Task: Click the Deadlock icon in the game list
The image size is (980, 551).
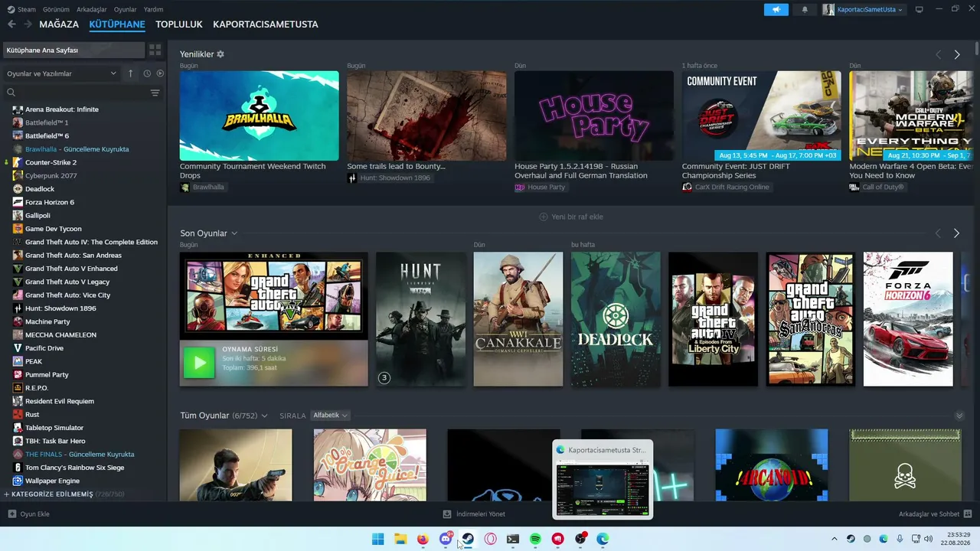Action: click(18, 189)
